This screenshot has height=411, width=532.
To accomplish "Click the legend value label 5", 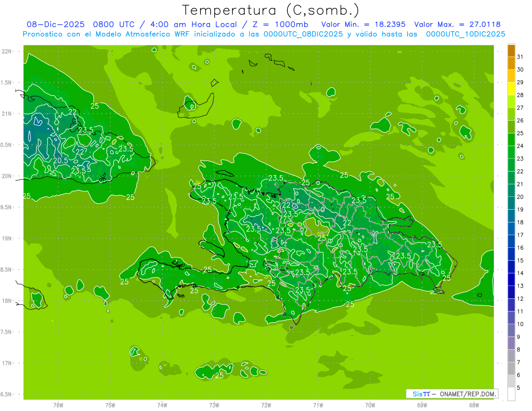I will 518,388.
